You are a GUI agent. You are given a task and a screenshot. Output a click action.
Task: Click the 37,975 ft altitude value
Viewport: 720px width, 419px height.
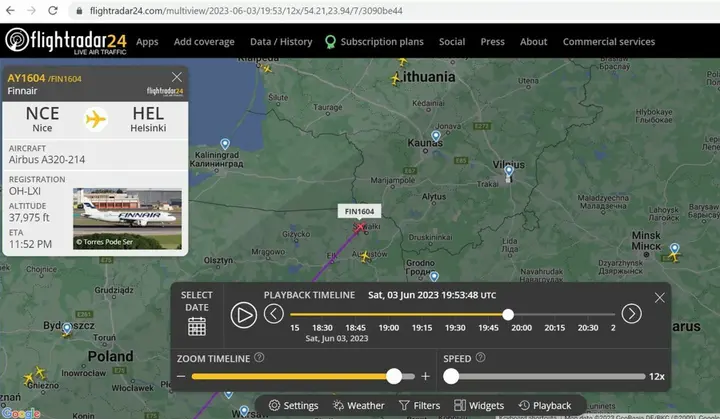click(29, 217)
